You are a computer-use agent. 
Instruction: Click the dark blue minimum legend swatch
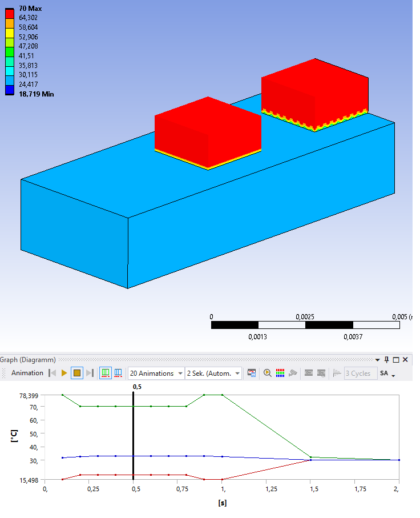pyautogui.click(x=10, y=90)
